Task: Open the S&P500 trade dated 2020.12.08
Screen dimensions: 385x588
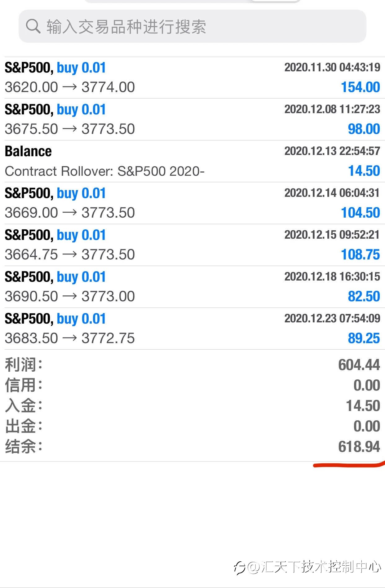Action: coord(192,119)
